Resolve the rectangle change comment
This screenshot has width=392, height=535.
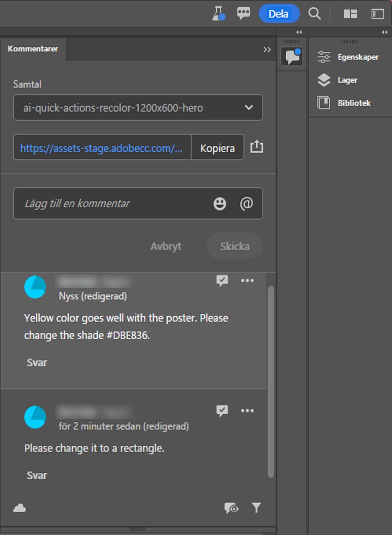tap(222, 410)
